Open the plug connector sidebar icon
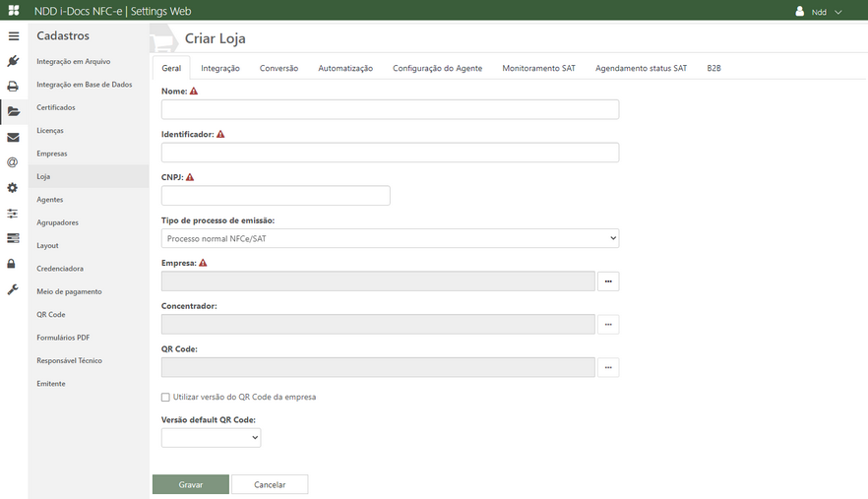Screen dimensions: 868x499 pos(13,61)
